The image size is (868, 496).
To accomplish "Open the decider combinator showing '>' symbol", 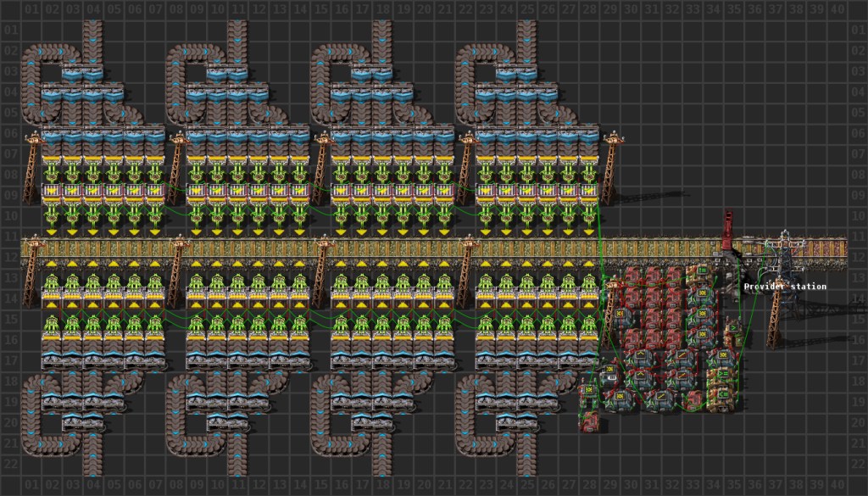I will point(733,334).
